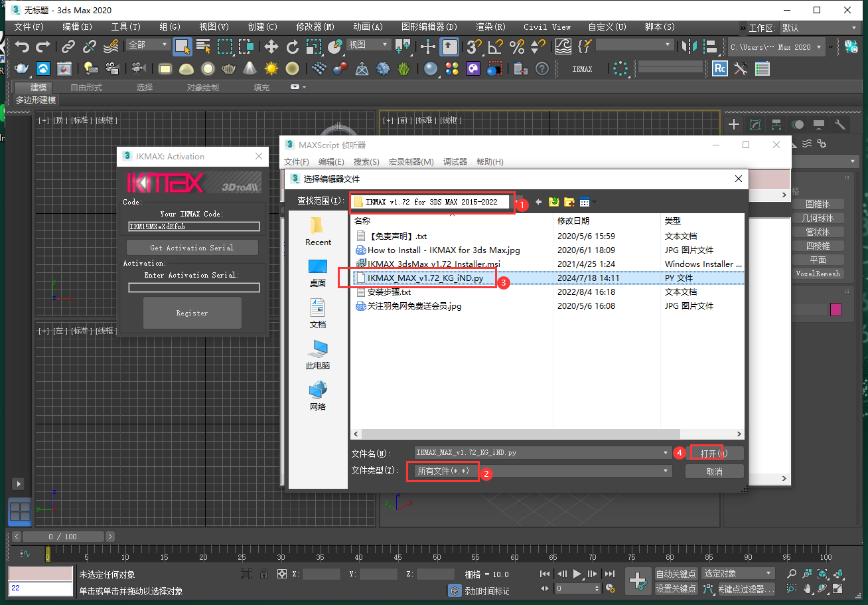Click the 打开 button
This screenshot has width=868, height=605.
(x=714, y=453)
